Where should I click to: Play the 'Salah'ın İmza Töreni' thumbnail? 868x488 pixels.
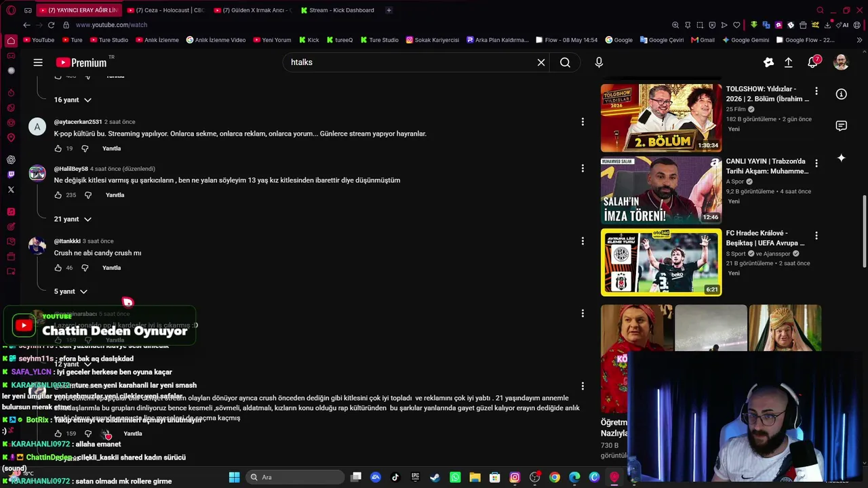(661, 190)
